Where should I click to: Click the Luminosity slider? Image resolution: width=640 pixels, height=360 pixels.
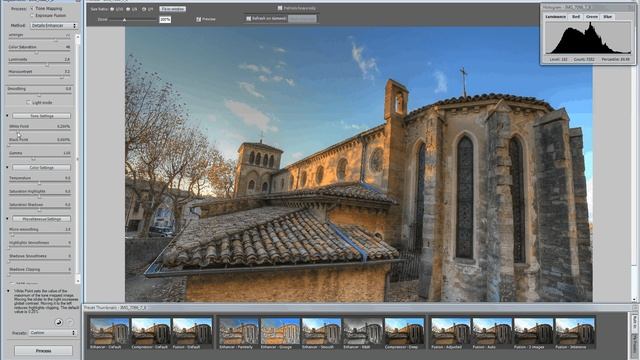39,64
